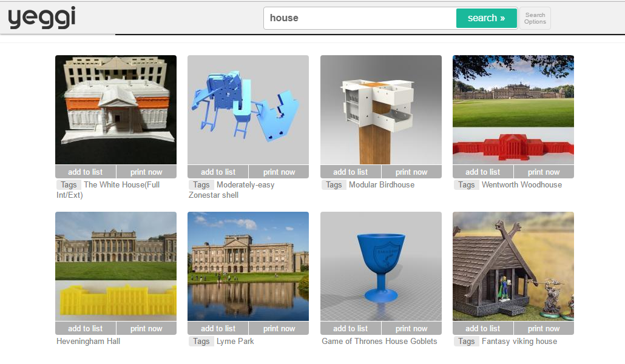
Task: Expand Tags for Wentworth Woodhouse
Action: coord(466,185)
